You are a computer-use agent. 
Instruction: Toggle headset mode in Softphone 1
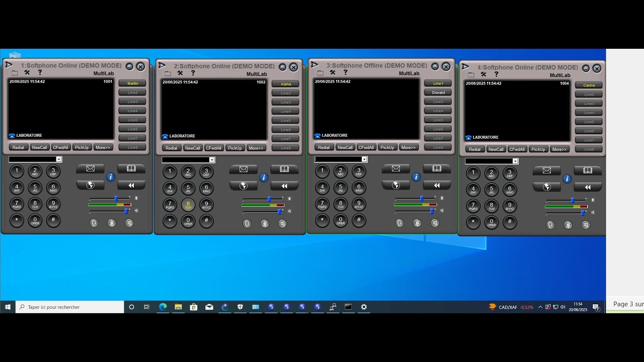click(x=94, y=223)
